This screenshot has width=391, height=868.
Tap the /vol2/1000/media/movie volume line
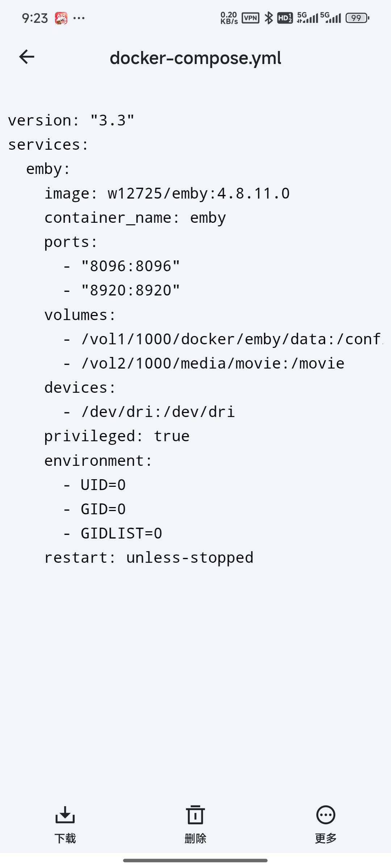click(204, 363)
